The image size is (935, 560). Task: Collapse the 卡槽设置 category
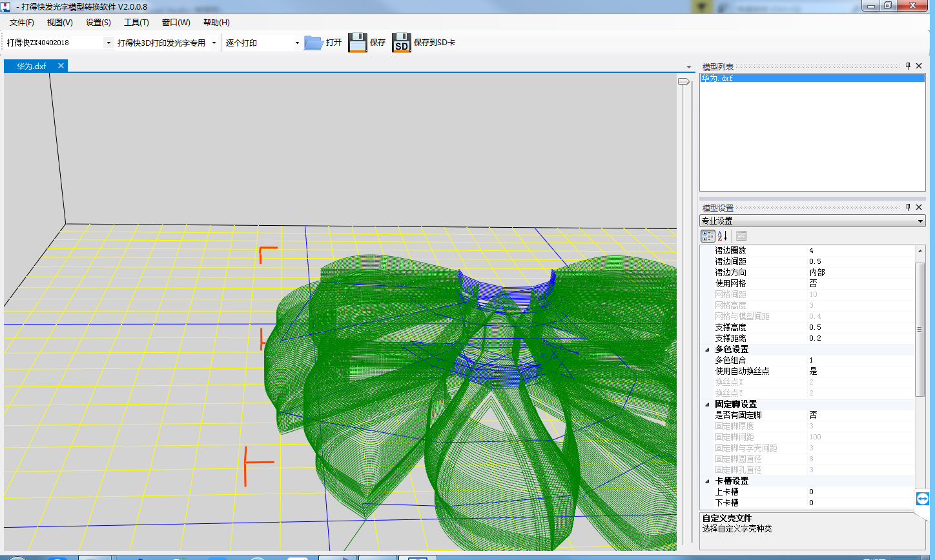pos(706,481)
